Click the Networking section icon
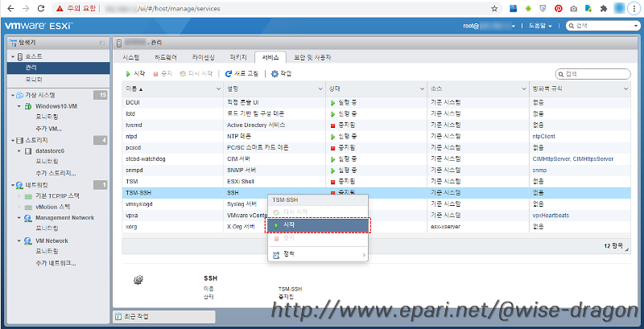This screenshot has height=329, width=644. (19, 186)
